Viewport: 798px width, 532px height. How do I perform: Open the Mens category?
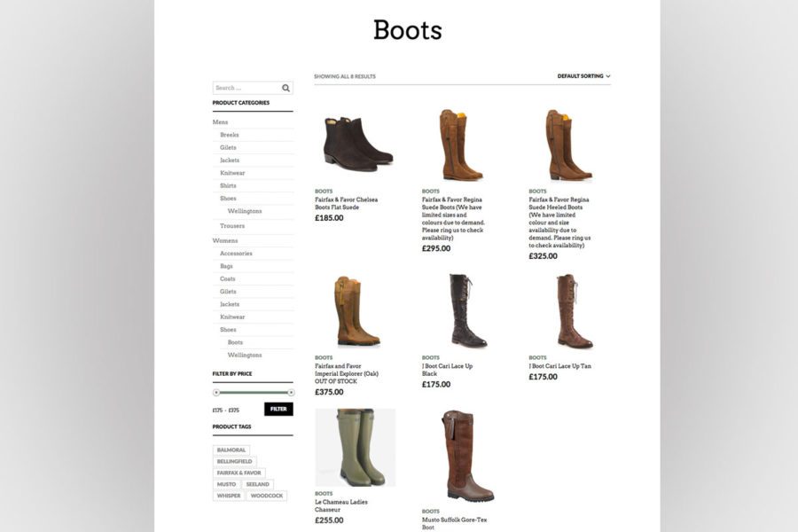(x=221, y=122)
